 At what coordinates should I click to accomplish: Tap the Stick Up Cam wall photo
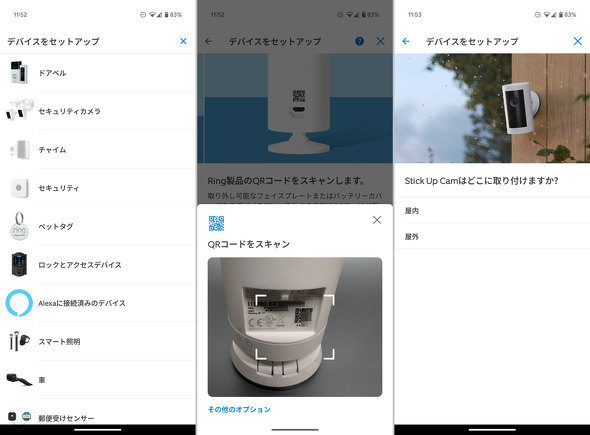coord(492,108)
